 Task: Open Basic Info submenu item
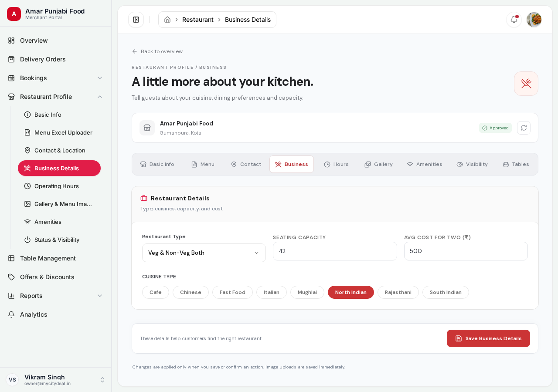pyautogui.click(x=59, y=115)
